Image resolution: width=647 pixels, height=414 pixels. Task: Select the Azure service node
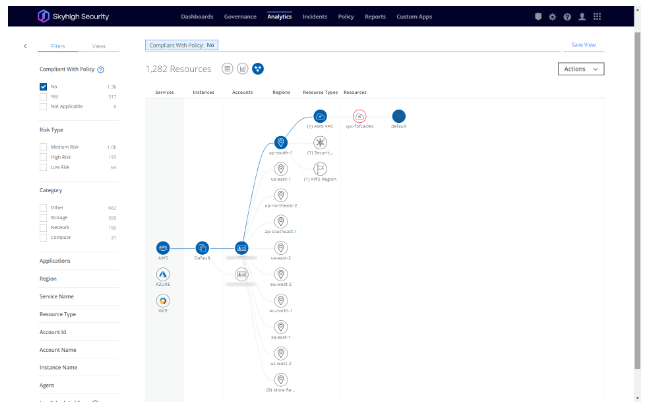click(x=163, y=274)
